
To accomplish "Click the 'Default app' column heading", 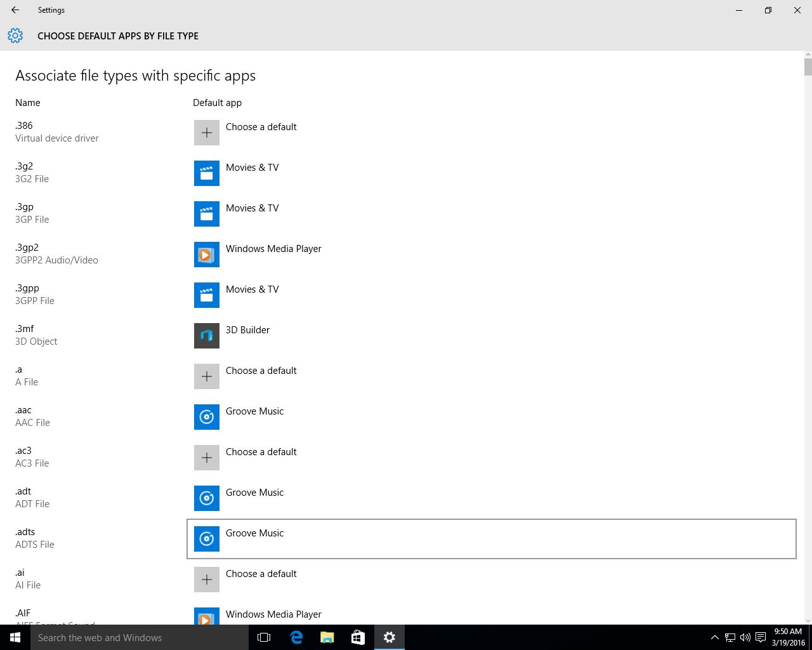I will point(217,103).
